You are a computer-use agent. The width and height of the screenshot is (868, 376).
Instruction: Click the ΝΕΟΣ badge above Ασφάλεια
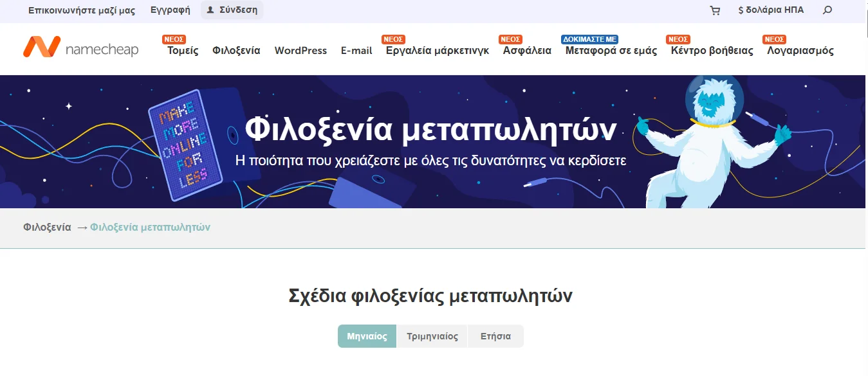click(510, 39)
